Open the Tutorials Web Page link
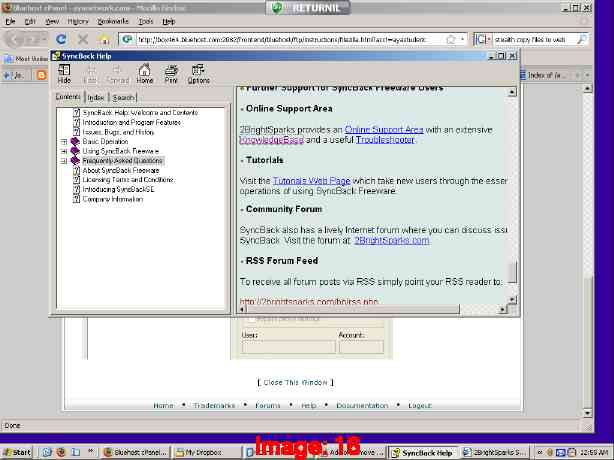The height and width of the screenshot is (460, 614). (x=311, y=181)
